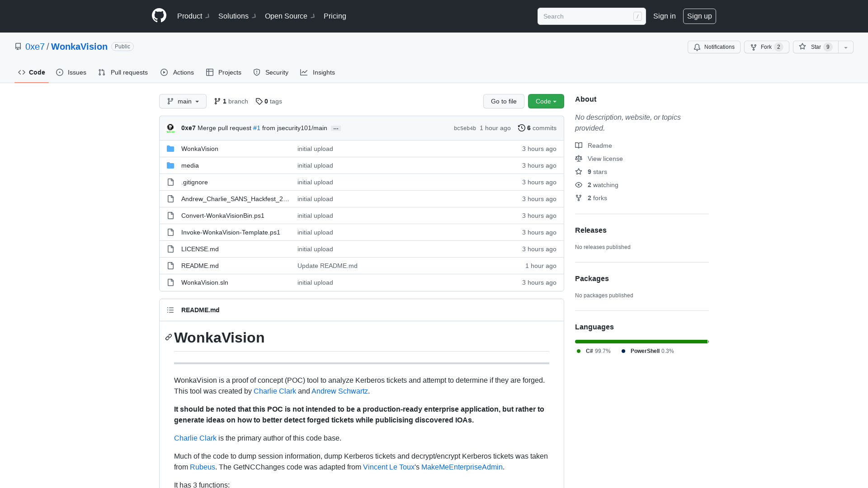Viewport: 868px width, 488px height.
Task: Open the main branch dropdown
Action: tap(183, 101)
